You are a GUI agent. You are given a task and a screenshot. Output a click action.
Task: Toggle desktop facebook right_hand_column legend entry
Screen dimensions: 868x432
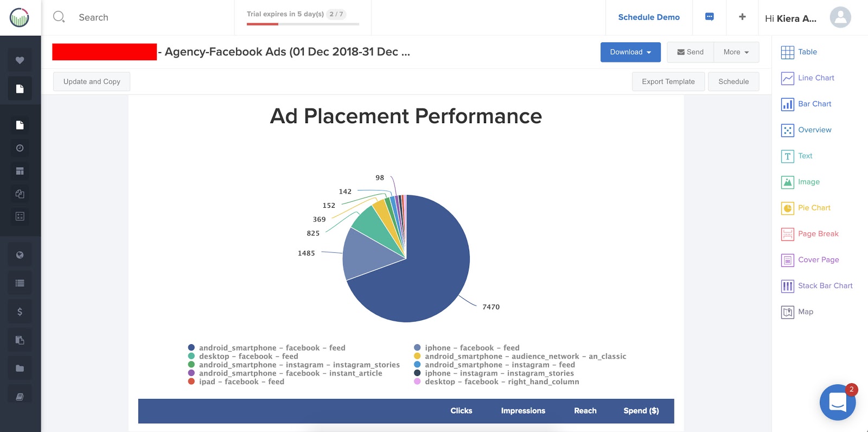(496, 382)
